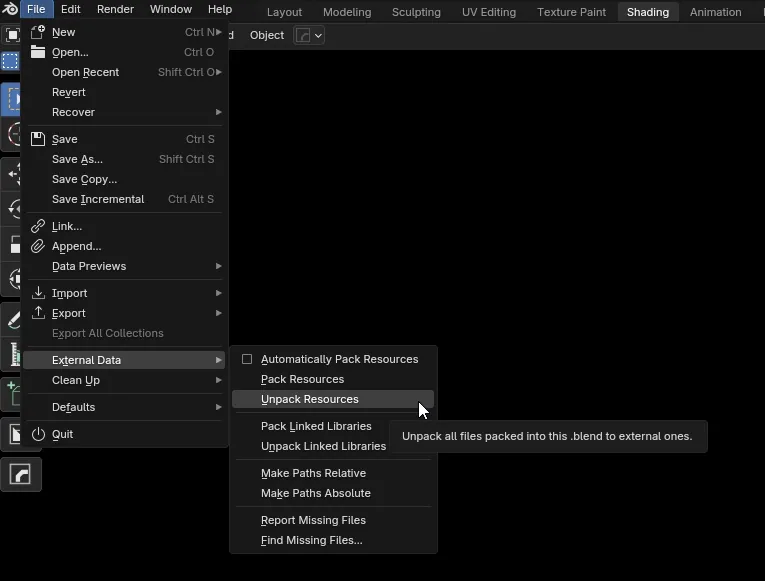Click the Save floppy disk icon
The width and height of the screenshot is (765, 581).
38,139
